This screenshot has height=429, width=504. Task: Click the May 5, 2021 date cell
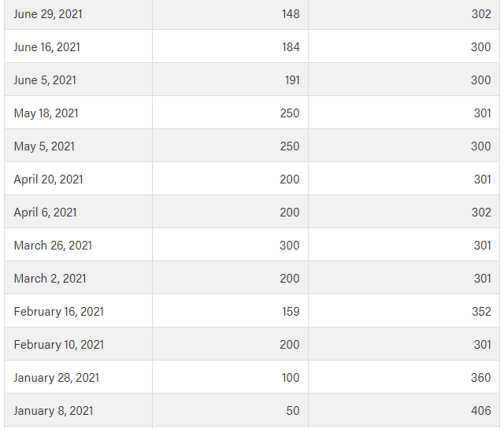pos(44,146)
